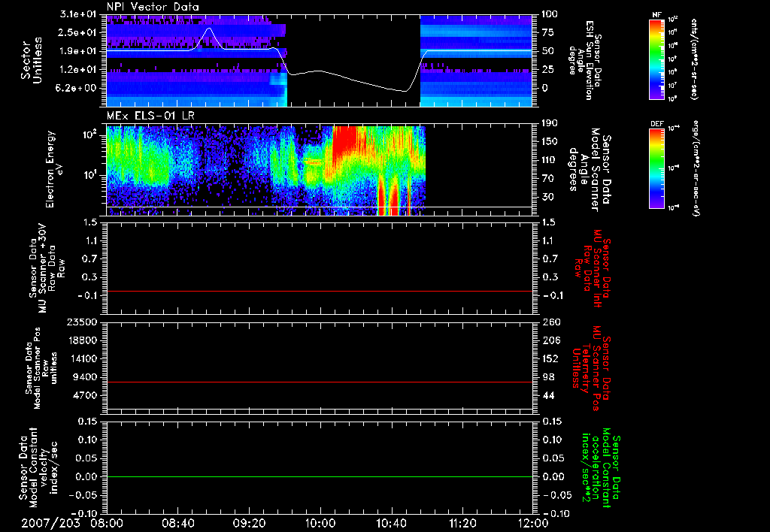Click the 10:40 time axis label
Viewport: 770px width, 532px height.
(391, 523)
